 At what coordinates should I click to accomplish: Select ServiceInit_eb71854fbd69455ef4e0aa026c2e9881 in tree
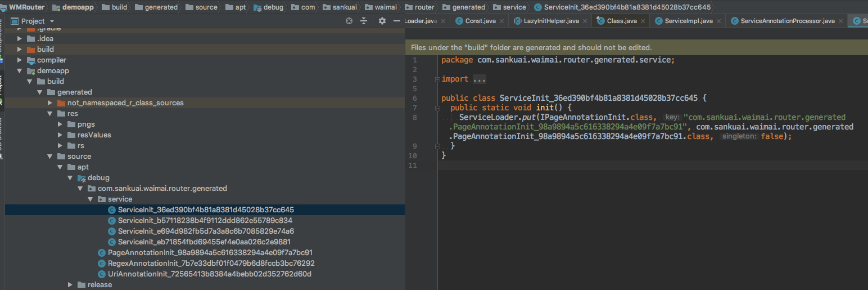tap(205, 242)
